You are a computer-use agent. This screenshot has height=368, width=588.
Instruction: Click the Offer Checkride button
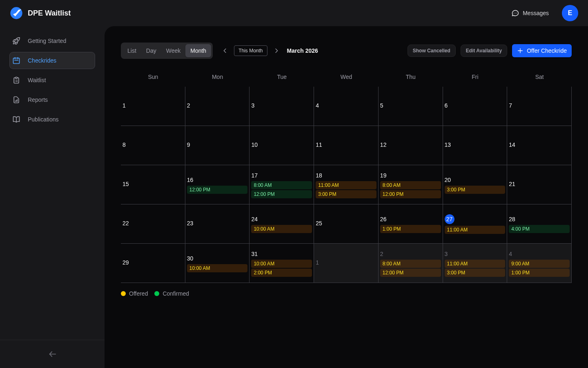(542, 51)
